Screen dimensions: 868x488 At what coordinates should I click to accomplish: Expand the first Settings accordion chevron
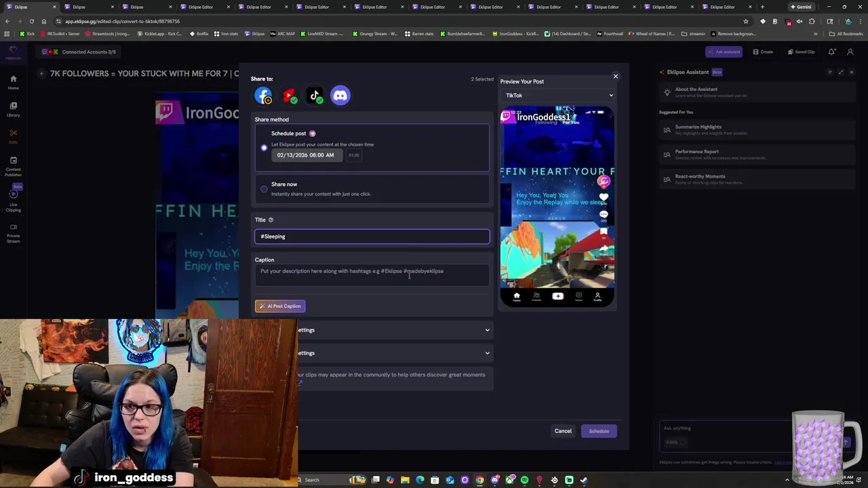pos(487,330)
